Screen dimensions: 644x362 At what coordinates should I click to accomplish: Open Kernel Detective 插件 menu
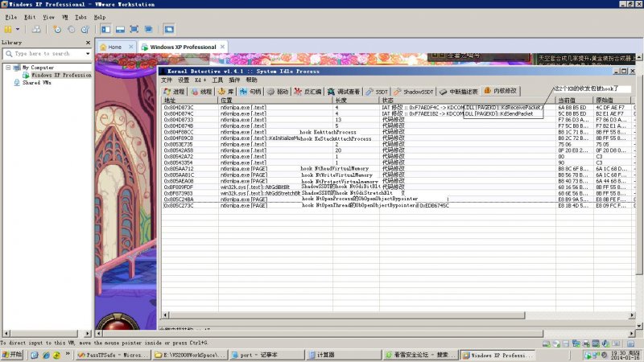tap(234, 80)
